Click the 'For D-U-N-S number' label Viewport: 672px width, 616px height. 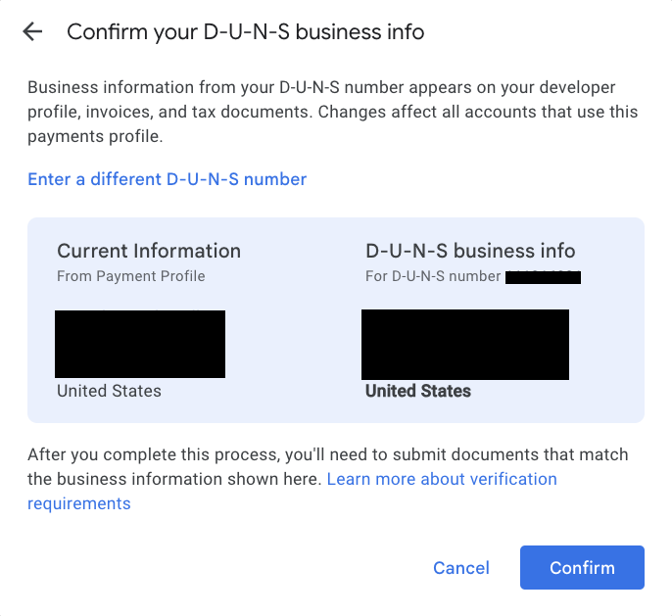(x=433, y=276)
